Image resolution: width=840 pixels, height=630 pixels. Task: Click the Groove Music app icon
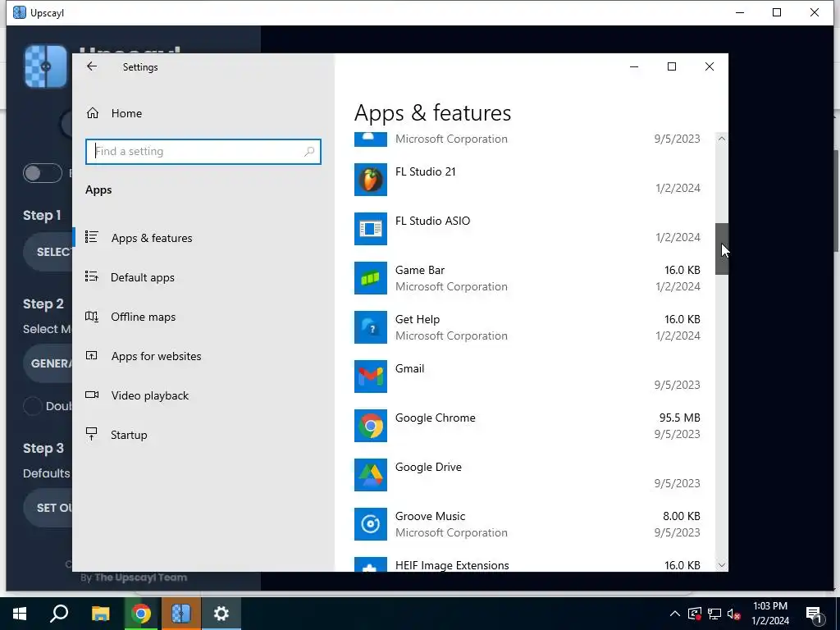(370, 524)
